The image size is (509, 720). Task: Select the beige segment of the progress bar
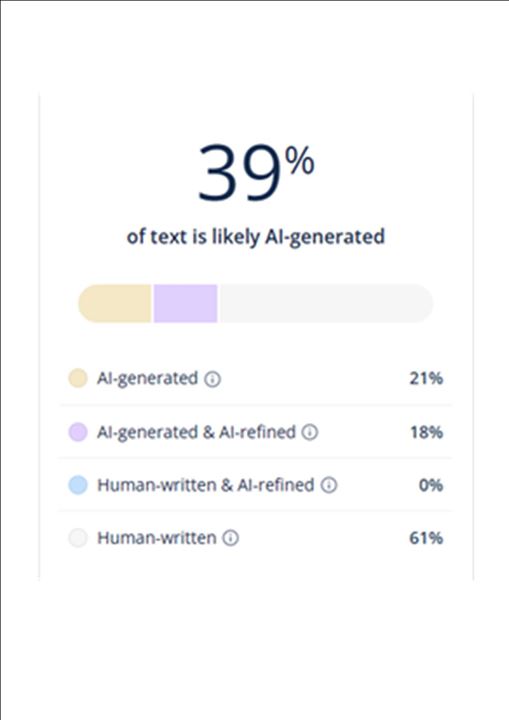pyautogui.click(x=115, y=303)
